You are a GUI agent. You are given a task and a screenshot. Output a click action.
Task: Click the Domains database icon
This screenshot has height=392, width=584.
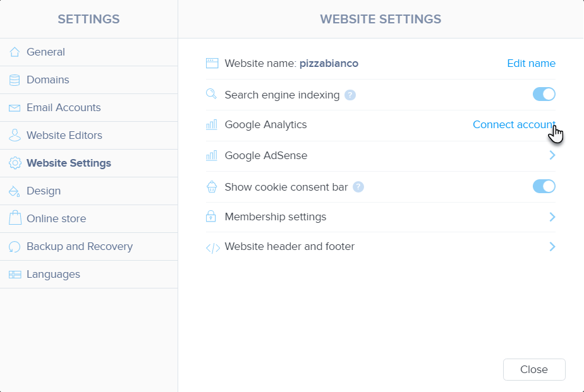[x=15, y=80]
